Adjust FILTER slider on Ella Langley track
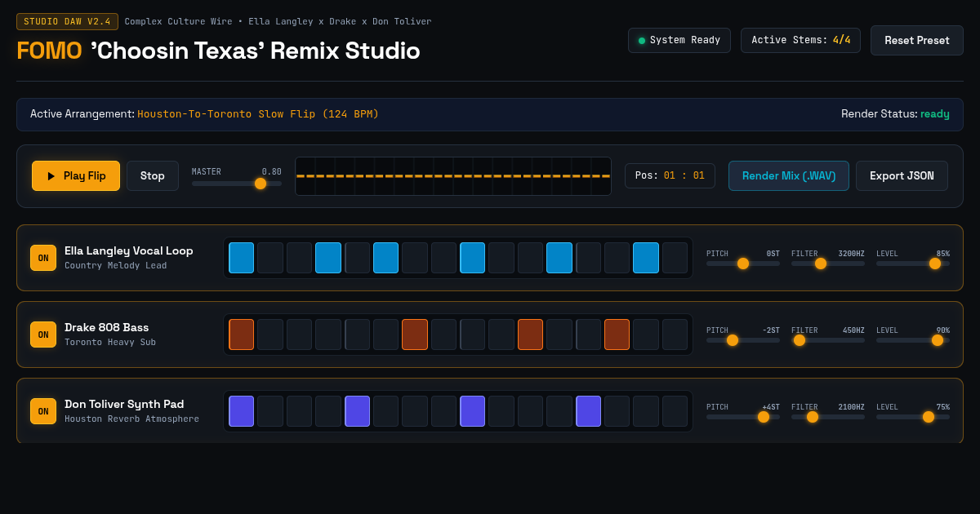 pos(828,264)
